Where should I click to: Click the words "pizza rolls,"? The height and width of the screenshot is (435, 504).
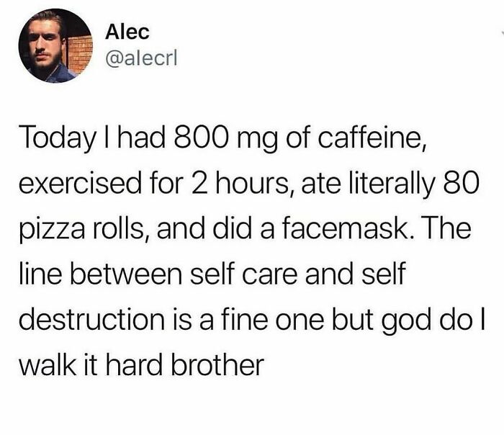tap(85, 229)
